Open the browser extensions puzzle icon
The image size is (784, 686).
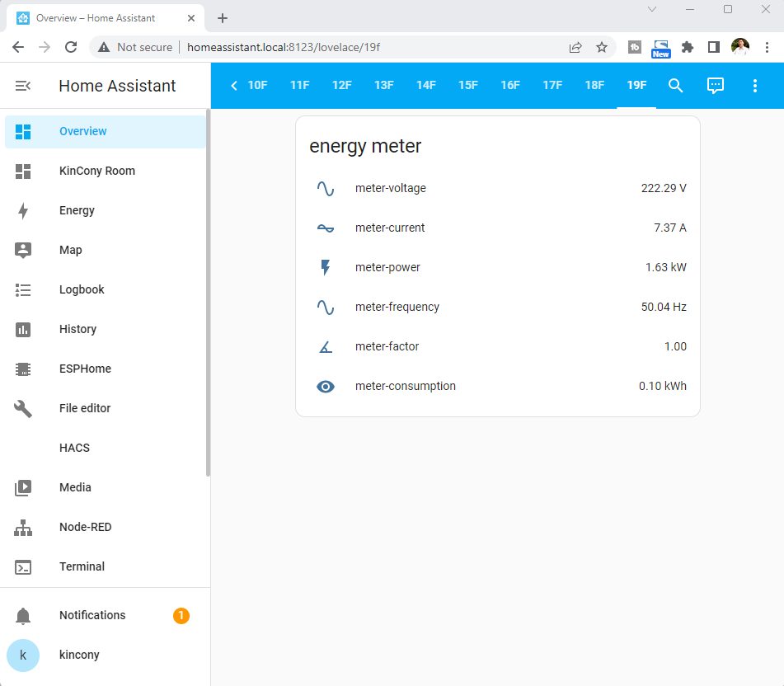[688, 47]
